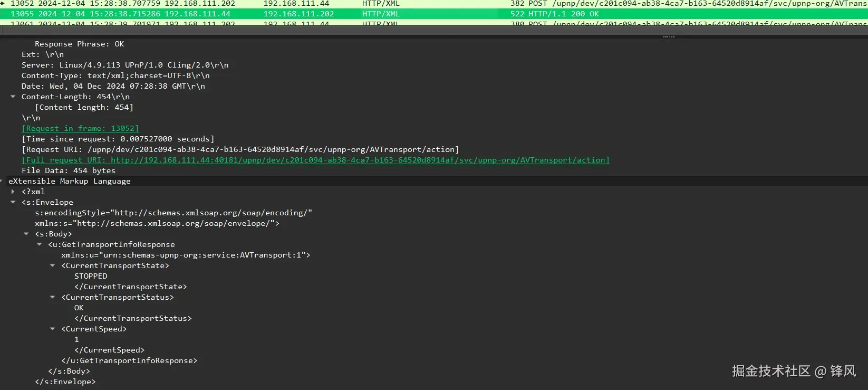Select the </s:Envelope> closing tag

(x=65, y=382)
